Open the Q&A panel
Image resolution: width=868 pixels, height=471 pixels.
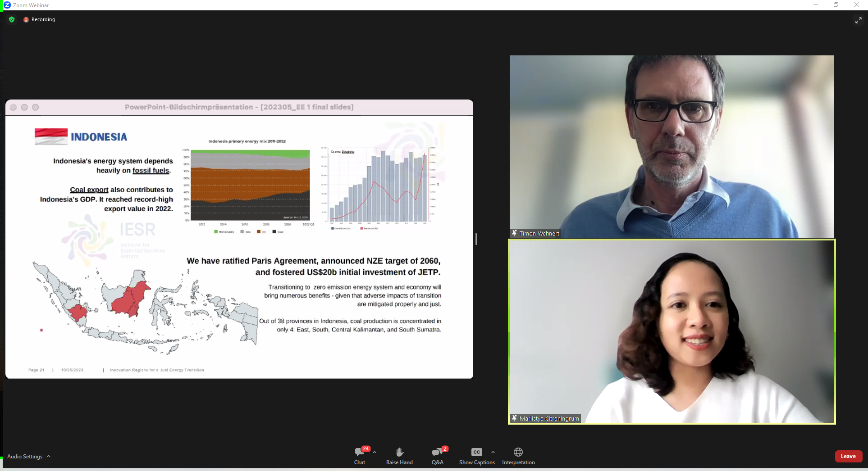coord(437,453)
